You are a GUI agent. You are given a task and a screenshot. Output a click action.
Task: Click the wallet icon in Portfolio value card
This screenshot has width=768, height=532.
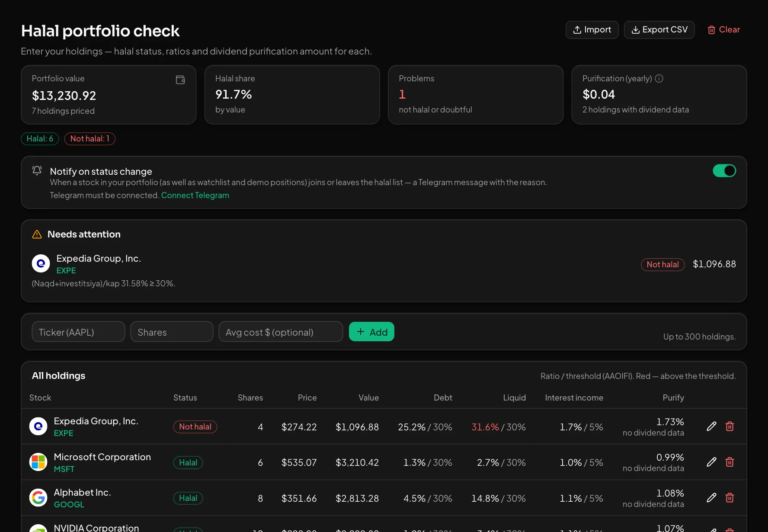click(x=180, y=80)
